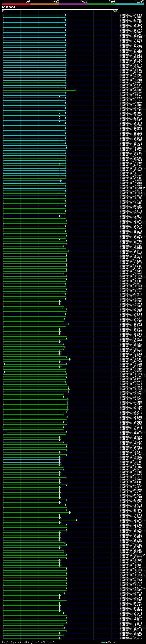Image resolution: width=146 pixels, height=644 pixels.
Task: Select hit label UniRef100_P30366
Action: coord(131,95)
